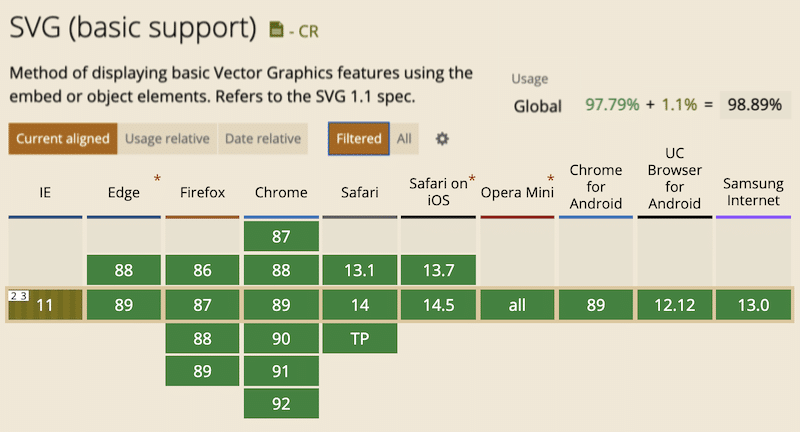Click Opera Mini all versions cell
The height and width of the screenshot is (432, 800).
pyautogui.click(x=517, y=305)
